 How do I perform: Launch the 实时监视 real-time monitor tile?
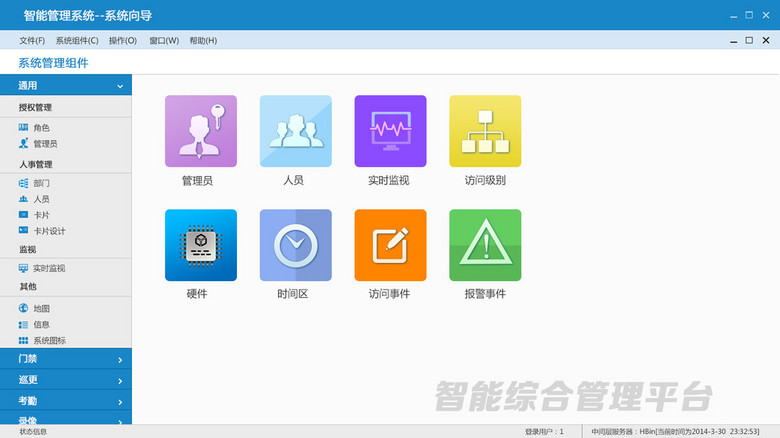tap(390, 131)
